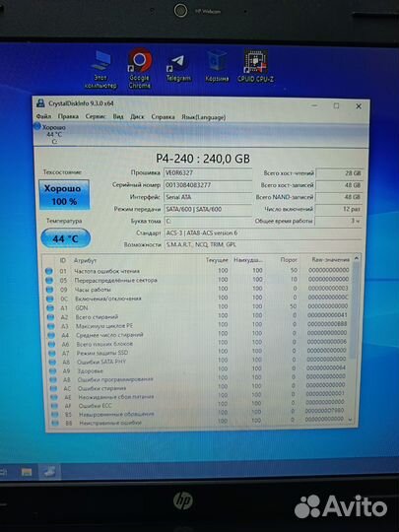Click the Всего хост-чтений value 28 GB
399x532 pixels.
click(339, 173)
